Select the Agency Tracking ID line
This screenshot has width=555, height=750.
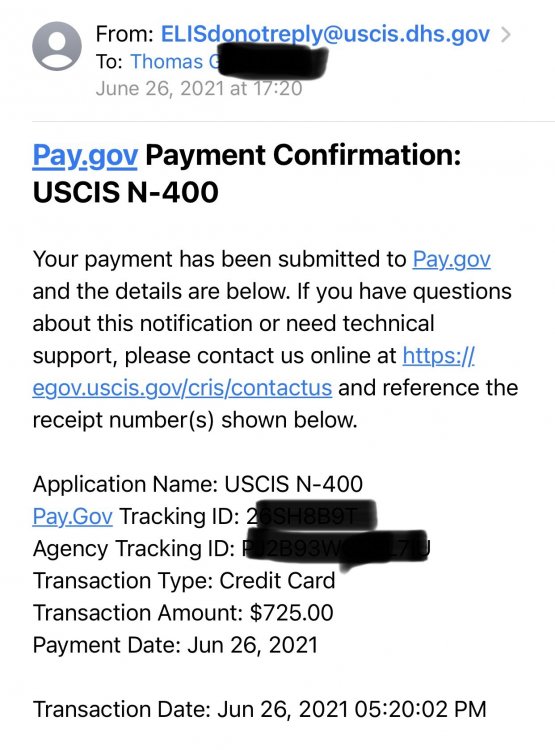tap(232, 549)
